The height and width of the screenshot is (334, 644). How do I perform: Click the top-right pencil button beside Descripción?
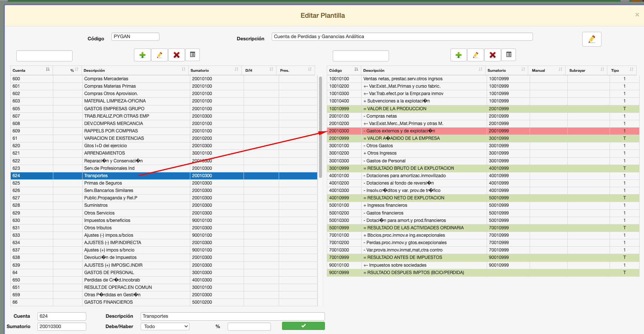[x=591, y=39]
